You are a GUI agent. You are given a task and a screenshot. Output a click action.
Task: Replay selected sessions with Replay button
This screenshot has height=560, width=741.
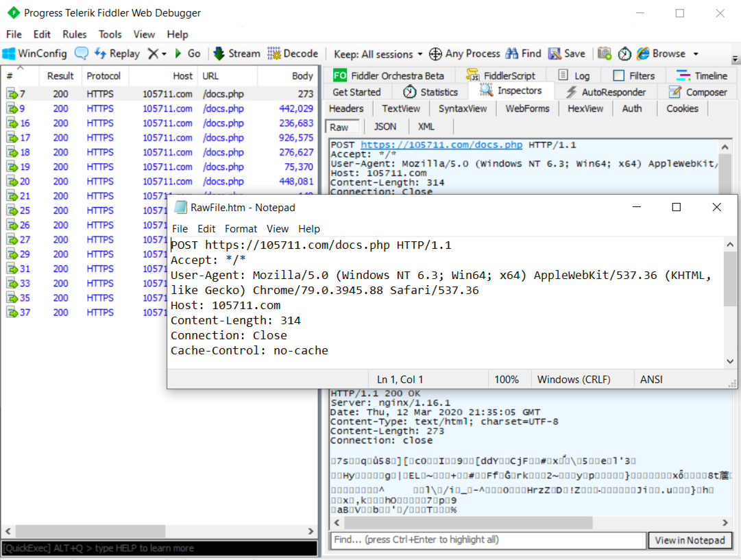click(x=117, y=53)
